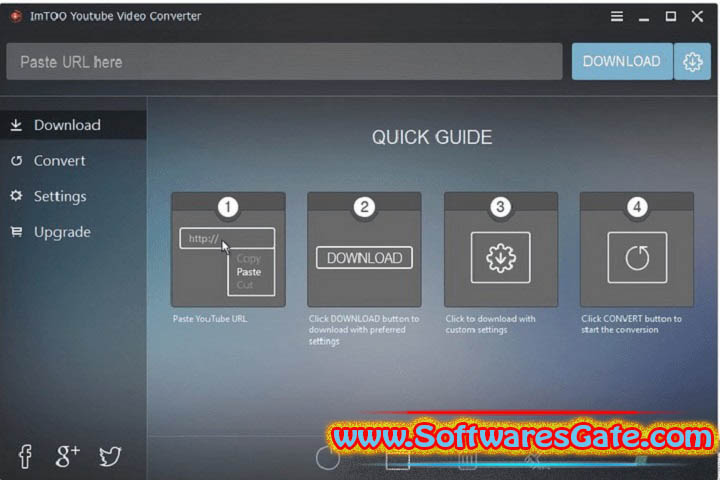720x480 pixels.
Task: Select the Download tab in sidebar
Action: (73, 125)
